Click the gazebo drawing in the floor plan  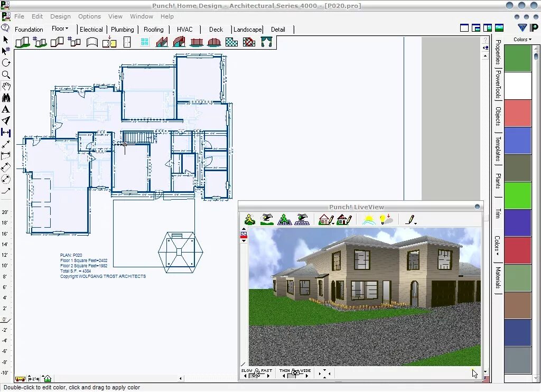180,252
